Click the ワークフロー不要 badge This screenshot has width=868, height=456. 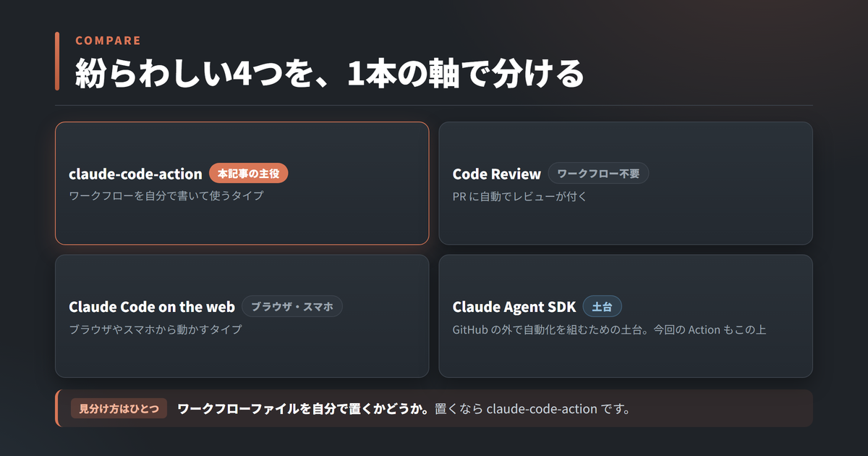pos(598,174)
